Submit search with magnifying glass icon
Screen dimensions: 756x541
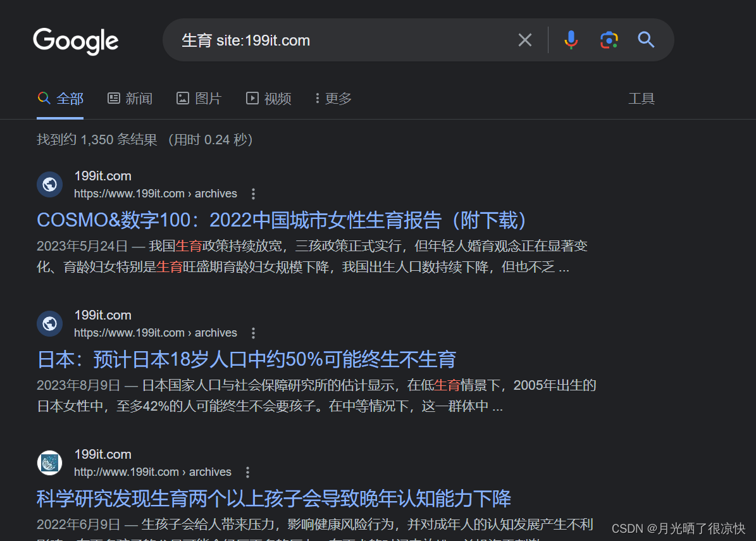click(646, 40)
